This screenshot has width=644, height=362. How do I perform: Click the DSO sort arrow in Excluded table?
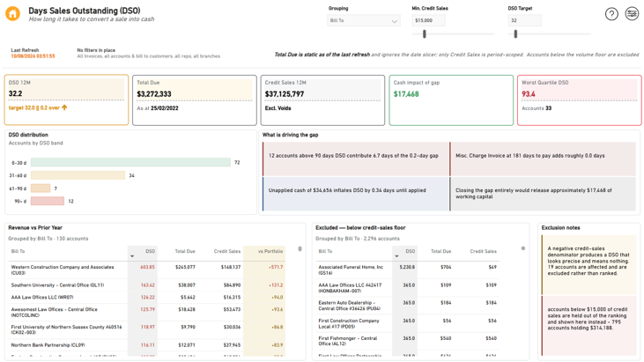point(396,256)
